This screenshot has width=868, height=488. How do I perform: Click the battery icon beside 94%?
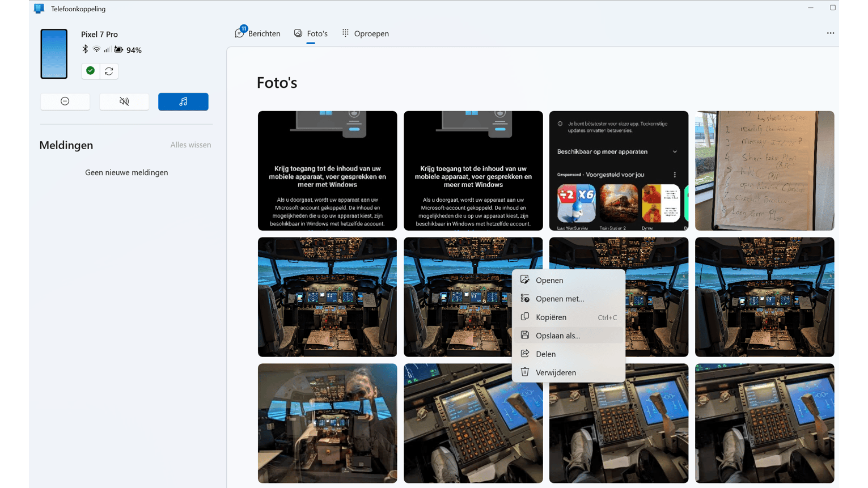(118, 50)
